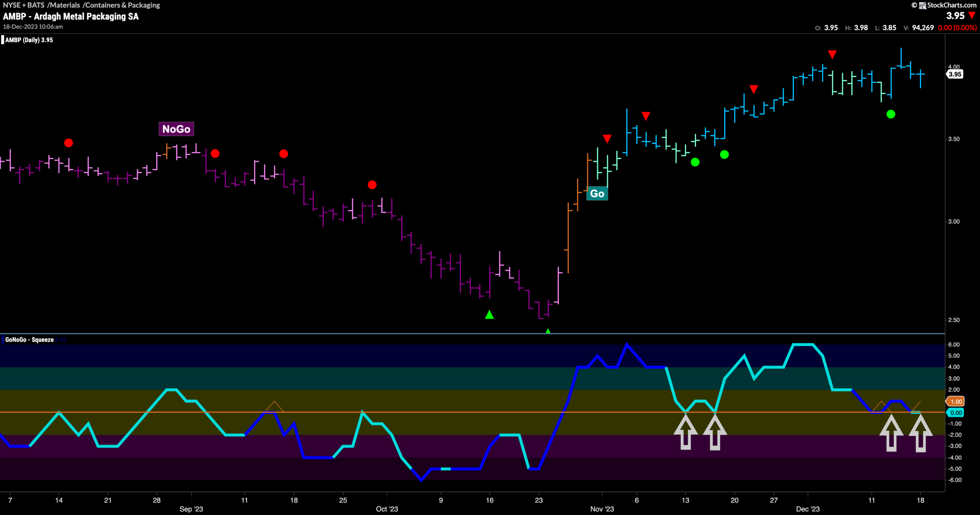
Task: Click the cyan 0.00 tag on the oscillator axis
Action: 955,412
